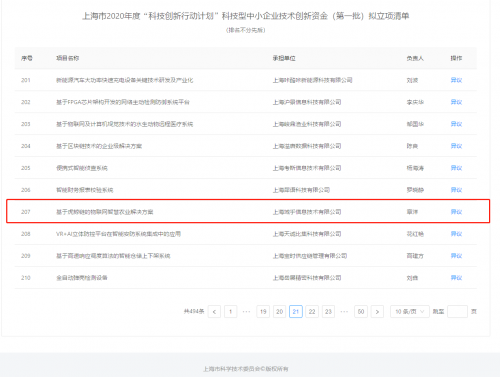Select the sequence number 210 cell
500x377 pixels.
click(26, 278)
